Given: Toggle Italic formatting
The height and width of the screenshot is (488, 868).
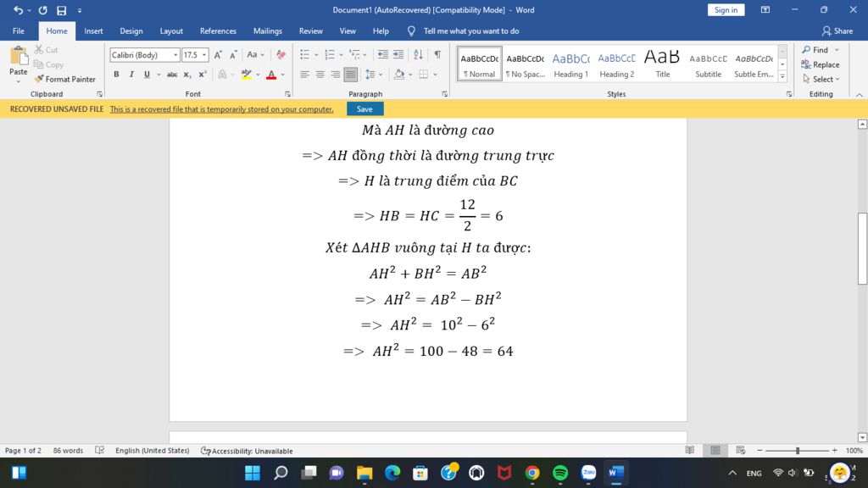Looking at the screenshot, I should click(x=131, y=75).
